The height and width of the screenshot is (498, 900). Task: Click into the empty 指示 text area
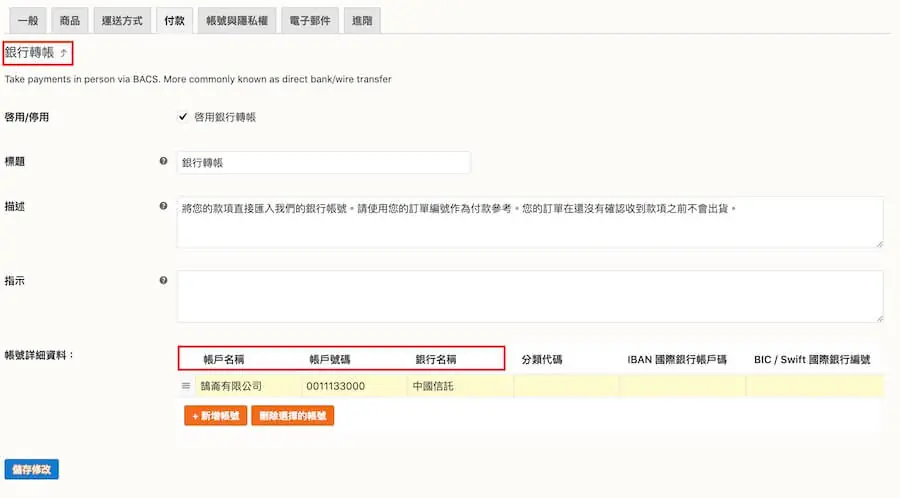point(530,296)
